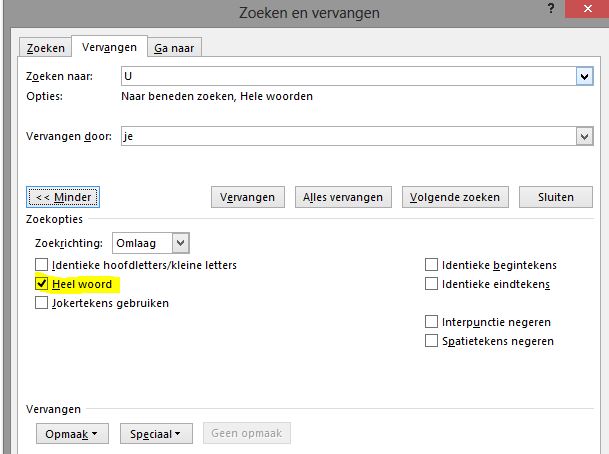This screenshot has width=609, height=454.
Task: Open the Zoekrichting Omlaag dropdown
Action: tap(151, 243)
